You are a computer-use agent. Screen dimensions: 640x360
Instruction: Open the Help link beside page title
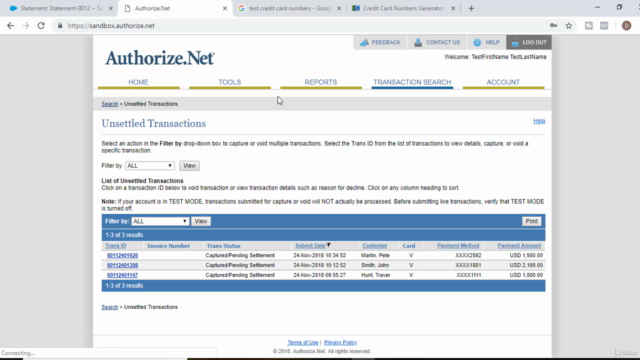[539, 121]
